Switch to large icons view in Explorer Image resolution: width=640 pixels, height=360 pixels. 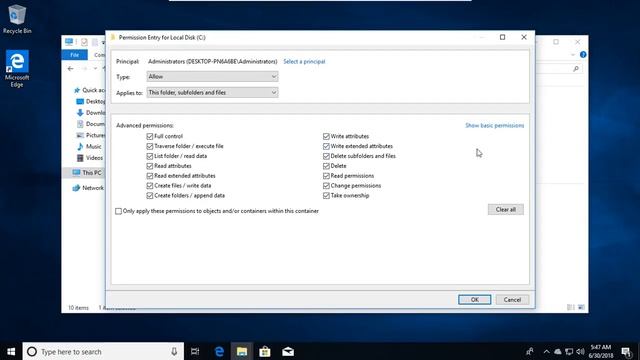click(x=581, y=307)
